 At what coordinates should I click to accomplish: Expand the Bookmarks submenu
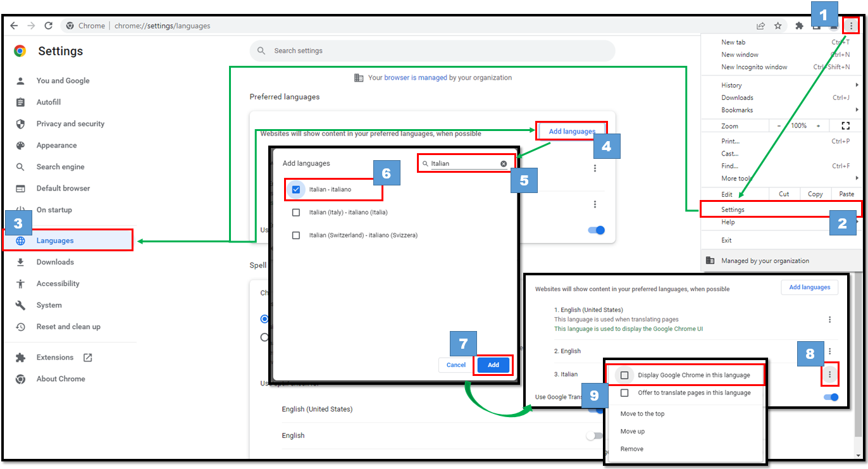736,109
